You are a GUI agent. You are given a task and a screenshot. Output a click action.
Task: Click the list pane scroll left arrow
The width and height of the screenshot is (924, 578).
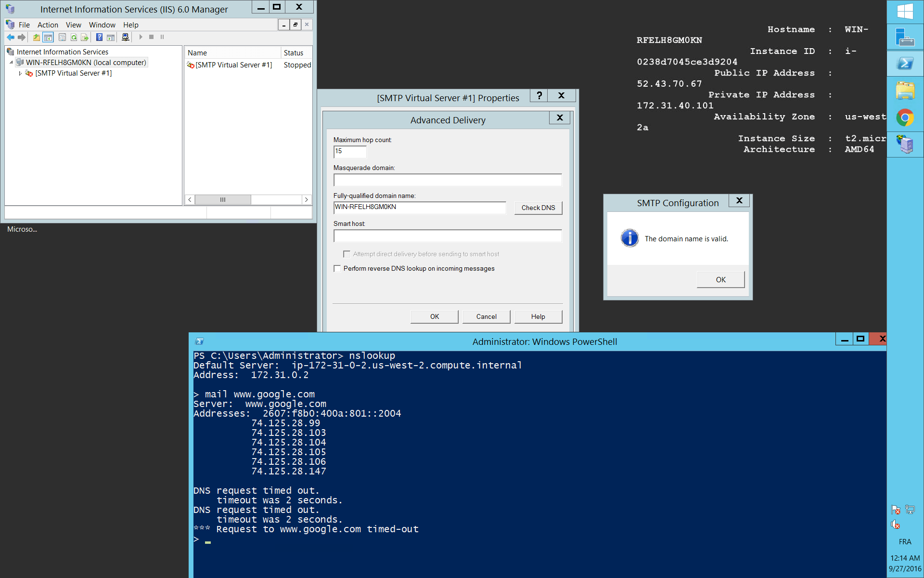click(190, 199)
